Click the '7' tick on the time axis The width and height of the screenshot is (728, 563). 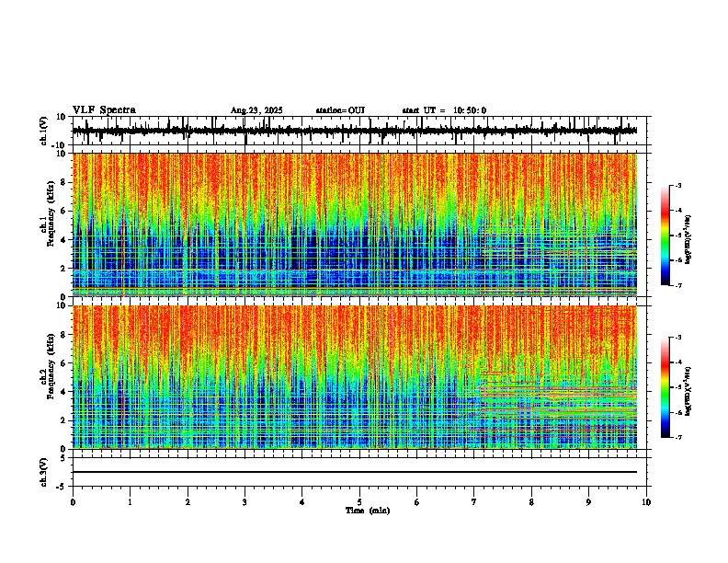click(474, 502)
